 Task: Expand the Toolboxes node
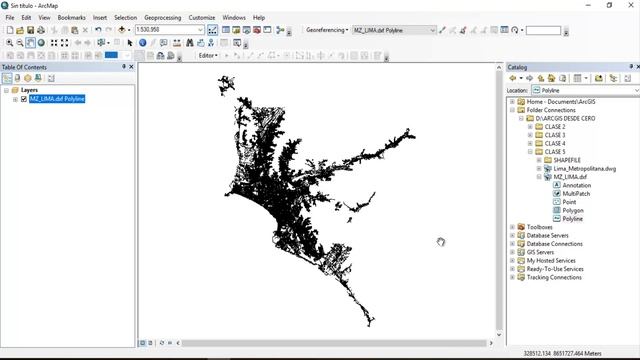coord(512,227)
